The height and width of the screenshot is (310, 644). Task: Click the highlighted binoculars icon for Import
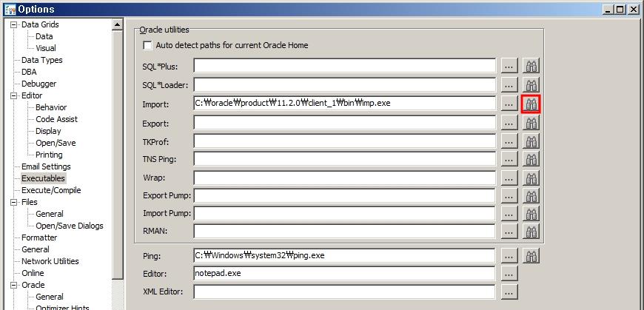click(x=531, y=104)
